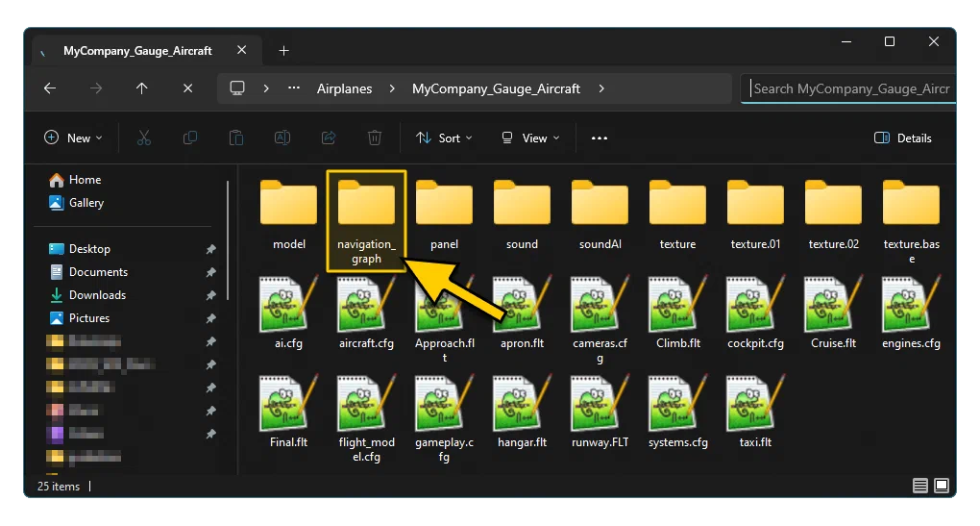
Task: Focus the Search MyCompany_Gauge_Aircraft box
Action: tap(848, 88)
